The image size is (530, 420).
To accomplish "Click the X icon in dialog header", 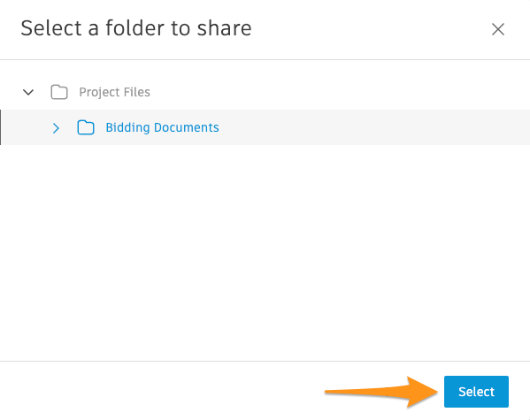I will pos(498,29).
